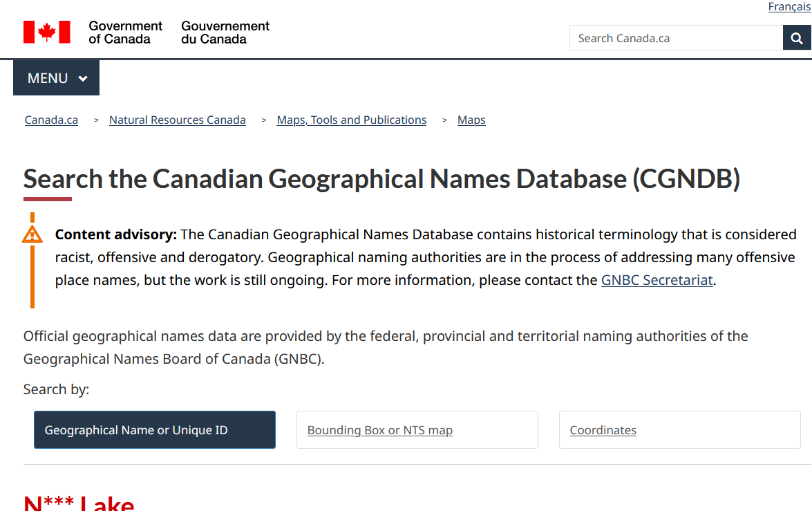Click the page heading about CGNDB
The image size is (812, 511).
(381, 179)
